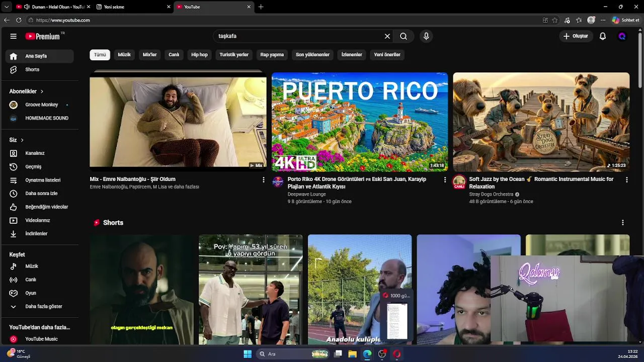Image resolution: width=644 pixels, height=362 pixels.
Task: Open the Emre Nalbantoğlu mix thumbnail
Action: click(x=178, y=122)
